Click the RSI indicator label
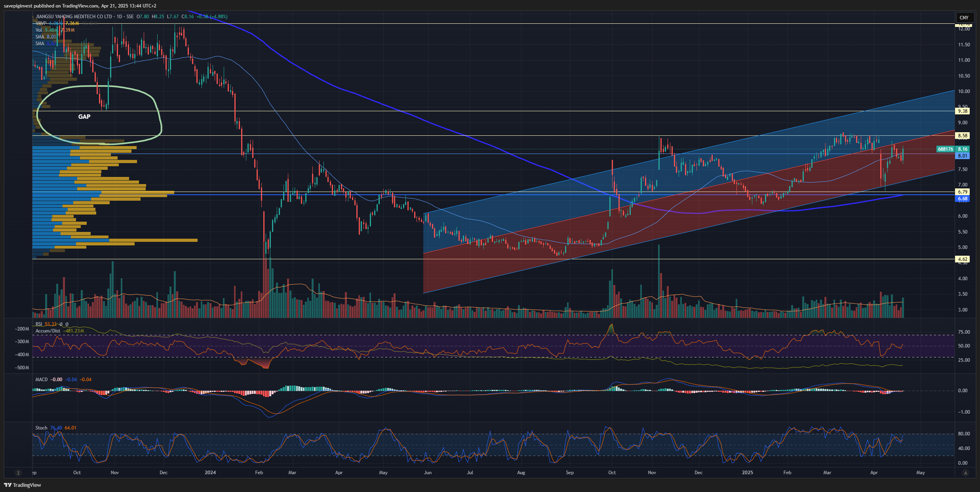Screen dimensions: 980x492 (39, 324)
